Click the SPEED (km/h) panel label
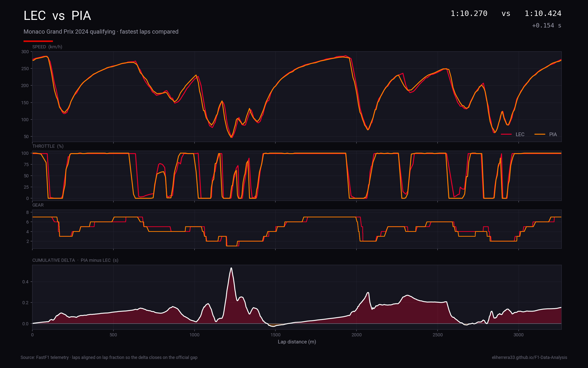This screenshot has width=588, height=368. click(47, 47)
